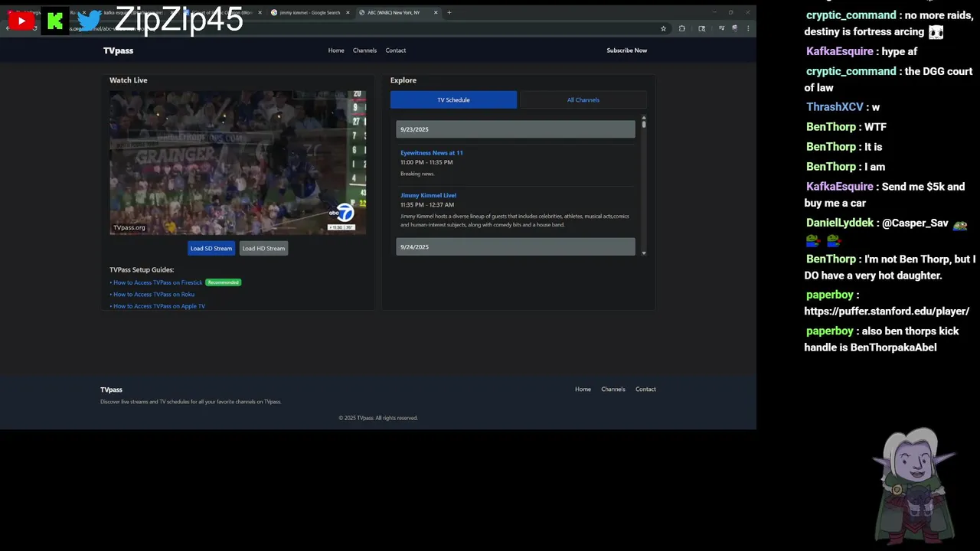Click the 9/24/2025 date header

click(x=515, y=246)
